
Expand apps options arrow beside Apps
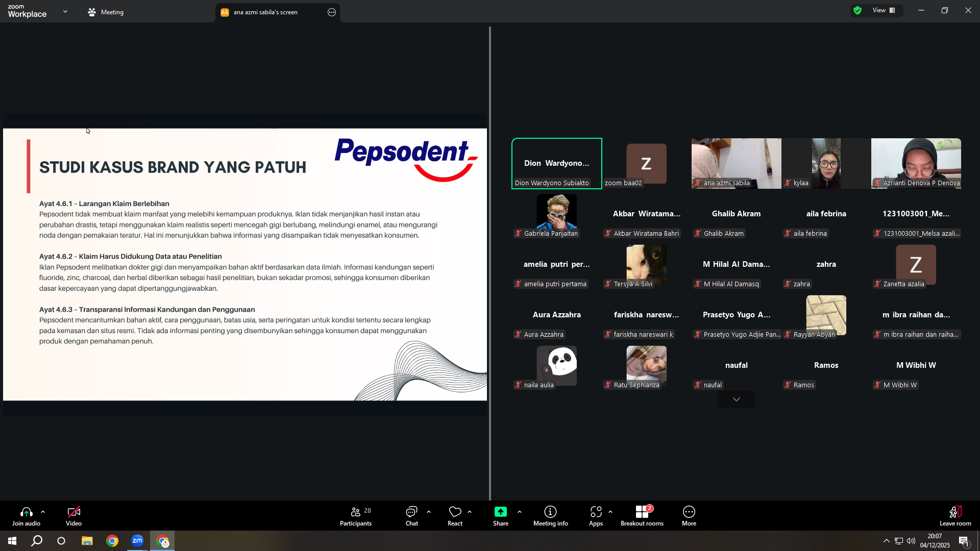(x=610, y=512)
